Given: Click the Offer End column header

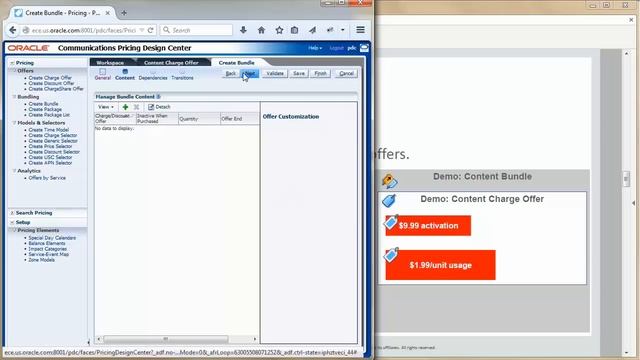Looking at the screenshot, I should 240,119.
